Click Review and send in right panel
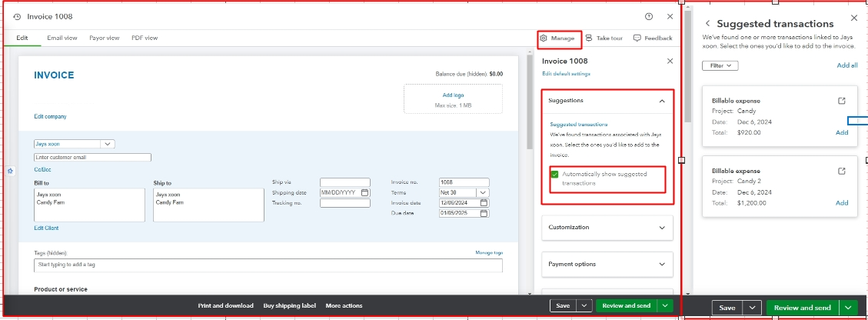868x320 pixels. [803, 308]
